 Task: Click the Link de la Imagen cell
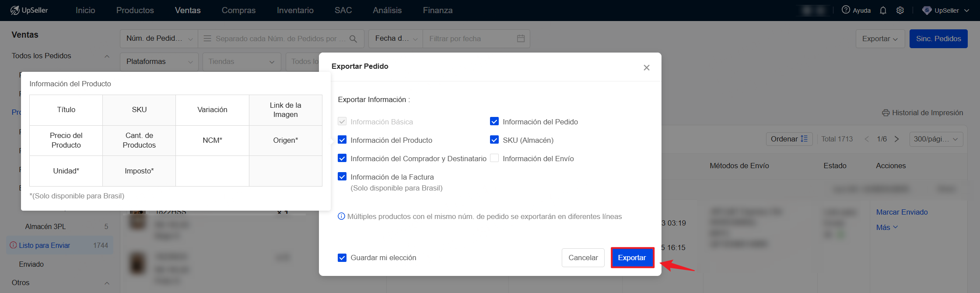click(286, 110)
